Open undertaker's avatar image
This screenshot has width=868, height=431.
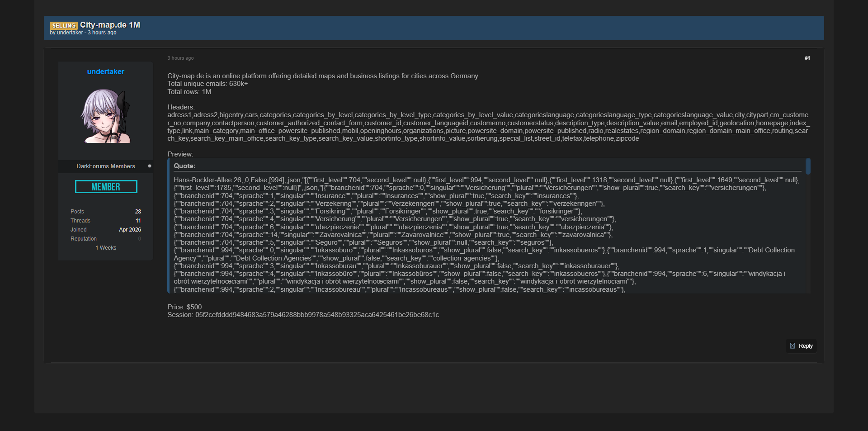pyautogui.click(x=106, y=116)
